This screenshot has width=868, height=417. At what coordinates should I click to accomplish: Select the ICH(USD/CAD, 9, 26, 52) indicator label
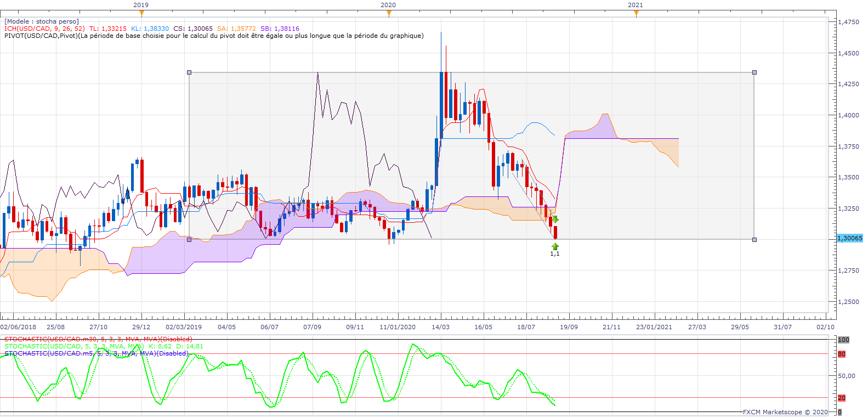click(x=44, y=29)
